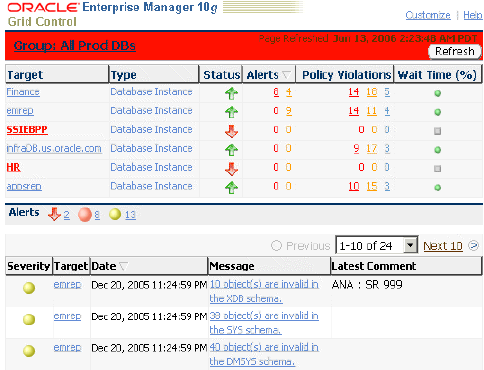Click the gray wait time square for SSIEBPP
The image size is (484, 370).
click(438, 131)
